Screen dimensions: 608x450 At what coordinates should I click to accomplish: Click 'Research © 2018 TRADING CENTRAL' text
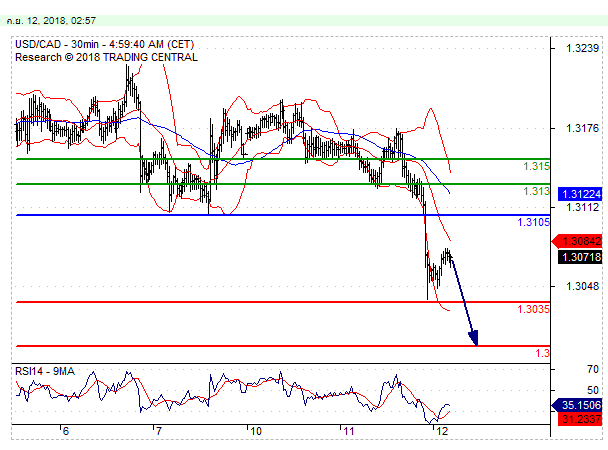[106, 57]
